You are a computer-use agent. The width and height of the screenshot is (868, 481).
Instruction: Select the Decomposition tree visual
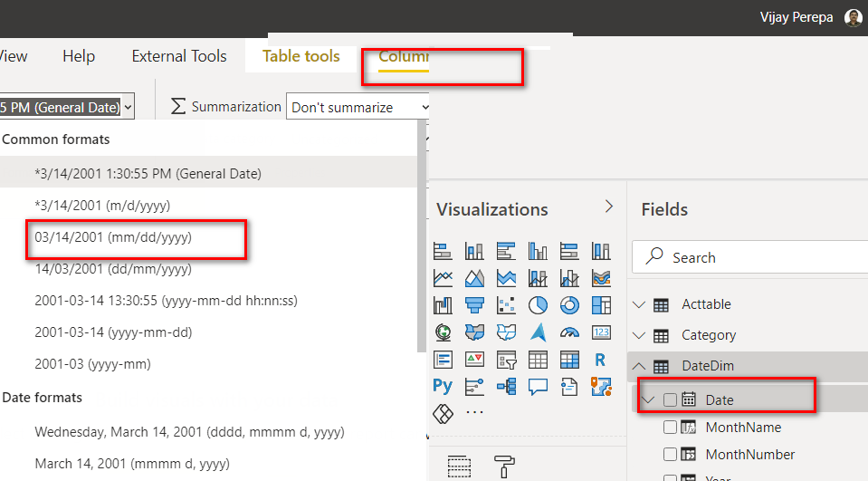pos(506,386)
